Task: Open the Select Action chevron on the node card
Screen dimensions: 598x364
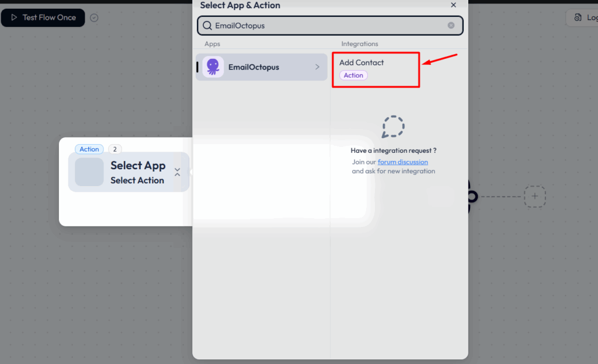Action: pos(177,172)
